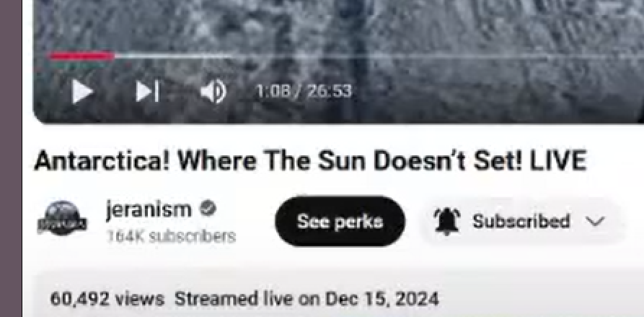
Task: Mute the video with the speaker icon
Action: (213, 91)
